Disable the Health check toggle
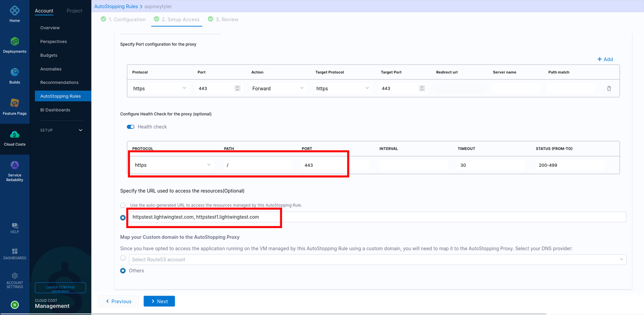The width and height of the screenshot is (644, 315). point(131,127)
